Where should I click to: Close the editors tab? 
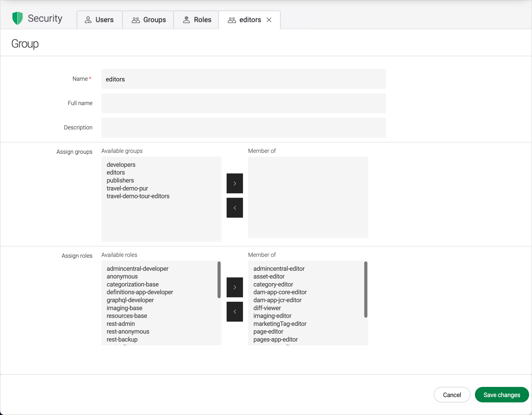[269, 20]
